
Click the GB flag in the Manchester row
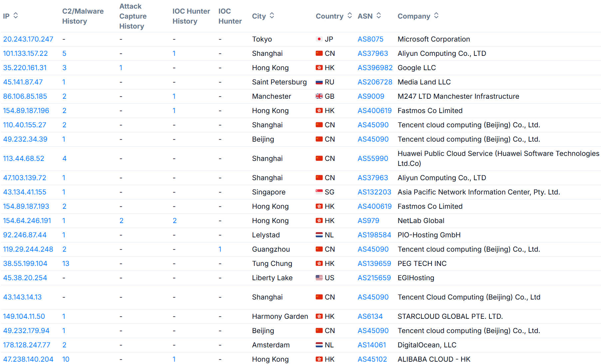point(319,96)
